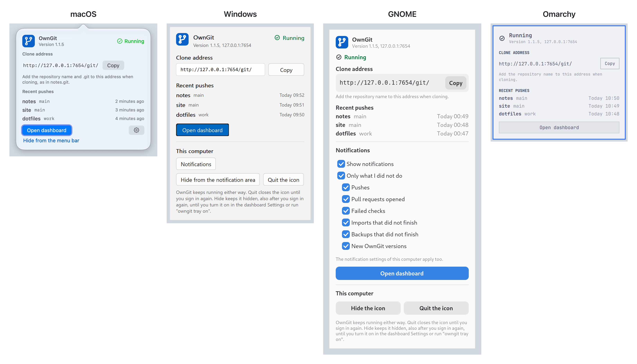637x364 pixels.
Task: Click the Running status check icon in Windows panel
Action: tap(277, 38)
